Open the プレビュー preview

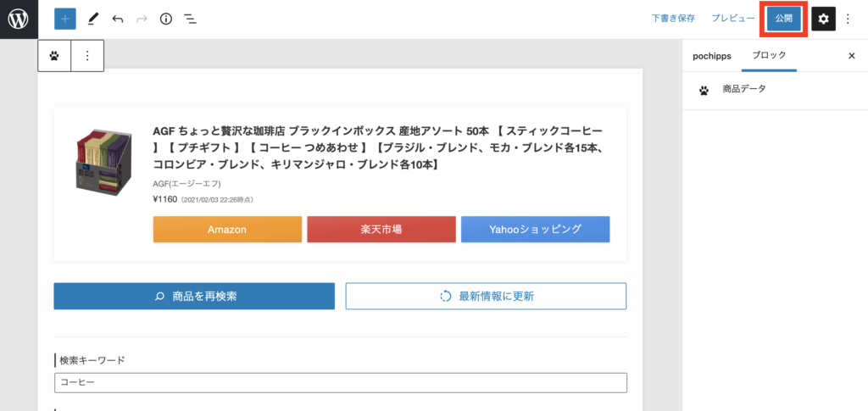(x=733, y=19)
